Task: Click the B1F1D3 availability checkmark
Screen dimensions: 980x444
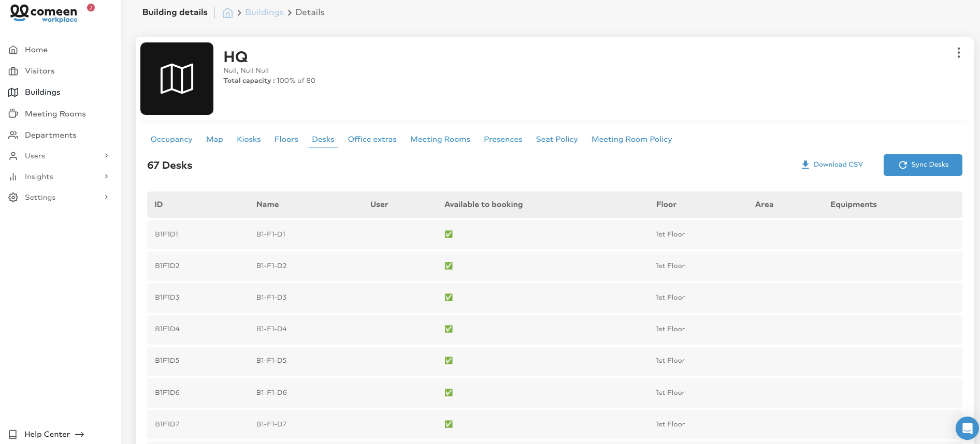Action: click(449, 298)
